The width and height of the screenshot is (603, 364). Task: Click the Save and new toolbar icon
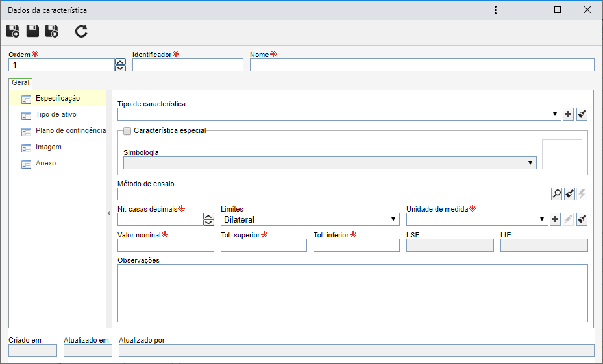[x=13, y=31]
